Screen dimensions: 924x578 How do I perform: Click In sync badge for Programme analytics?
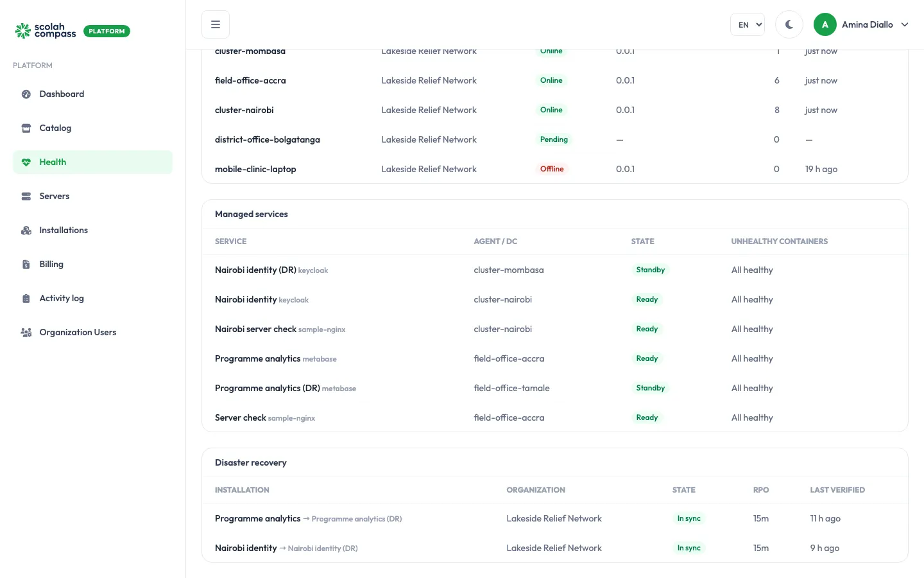tap(689, 518)
